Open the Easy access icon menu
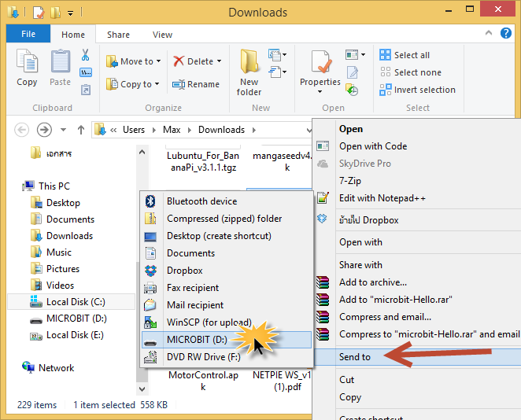This screenshot has width=521, height=420. (x=278, y=72)
